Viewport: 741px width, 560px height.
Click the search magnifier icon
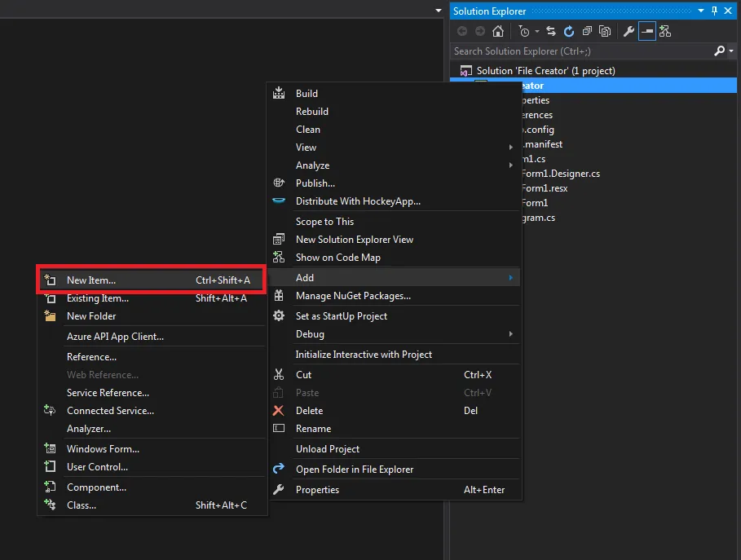click(719, 51)
